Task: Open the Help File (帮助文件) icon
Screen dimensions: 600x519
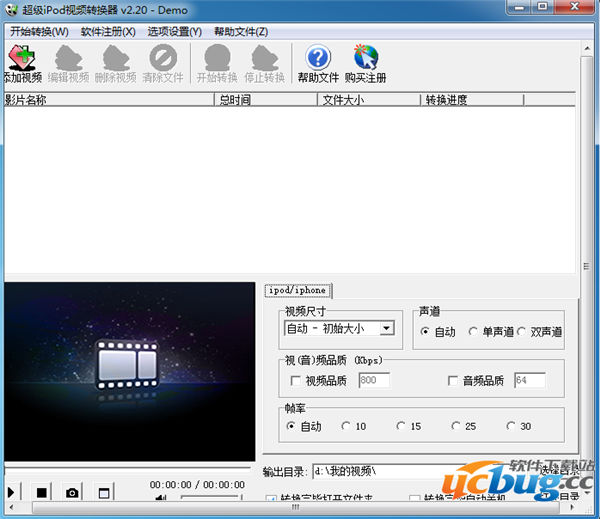Action: [x=318, y=62]
